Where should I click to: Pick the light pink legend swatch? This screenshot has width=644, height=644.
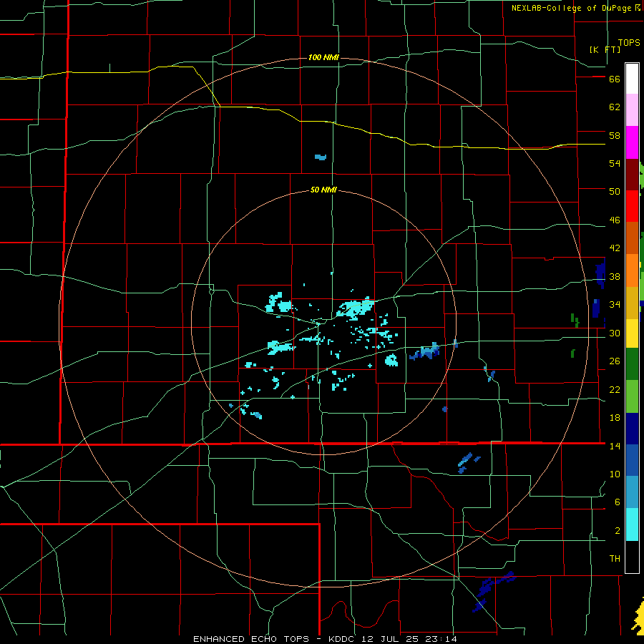tap(632, 110)
